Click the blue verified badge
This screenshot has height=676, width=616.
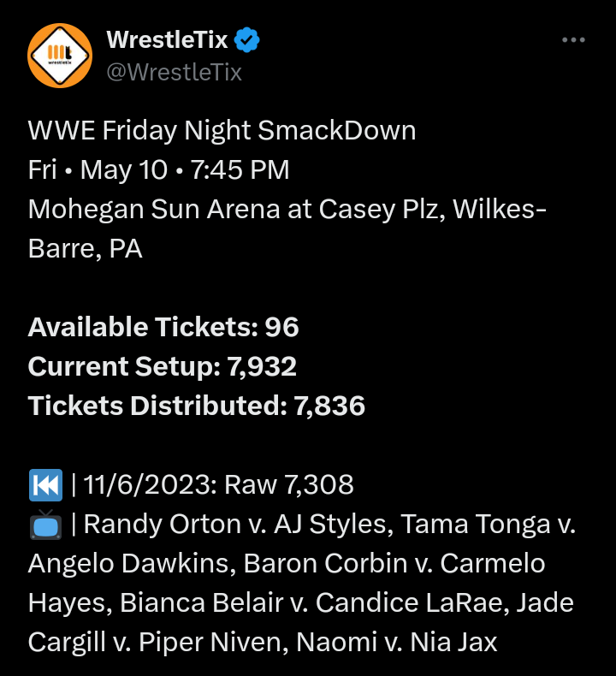pyautogui.click(x=246, y=39)
